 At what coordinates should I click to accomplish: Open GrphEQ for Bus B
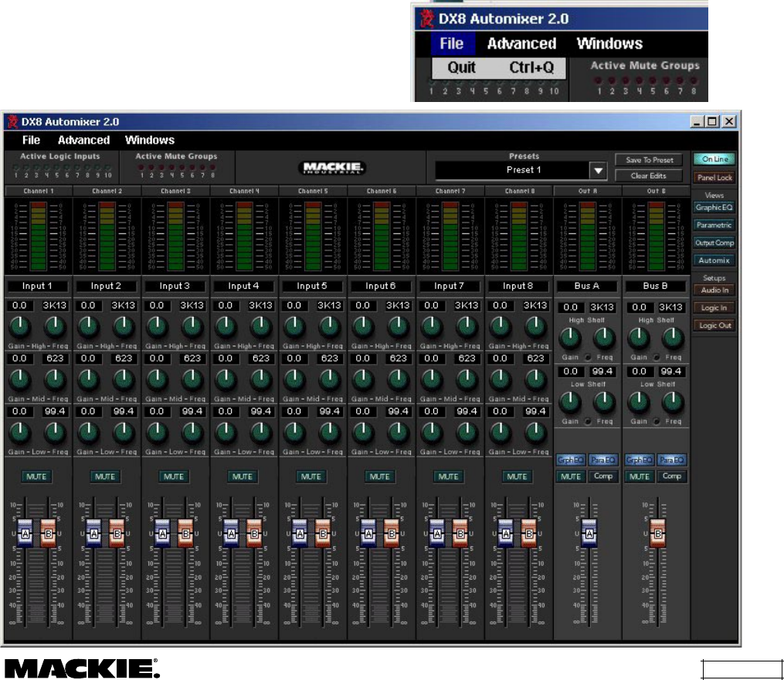pyautogui.click(x=639, y=460)
